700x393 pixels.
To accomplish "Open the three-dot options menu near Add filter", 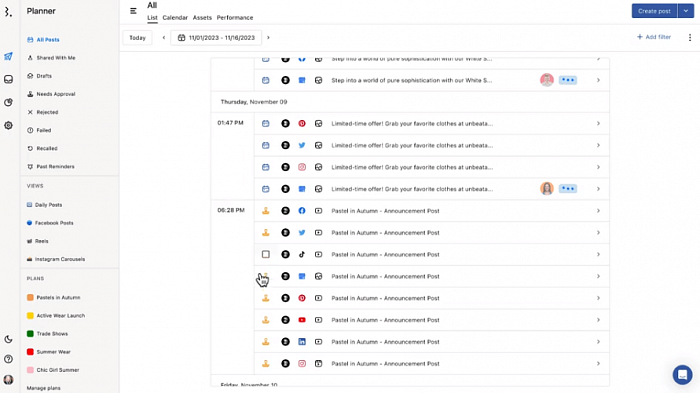I will click(690, 38).
